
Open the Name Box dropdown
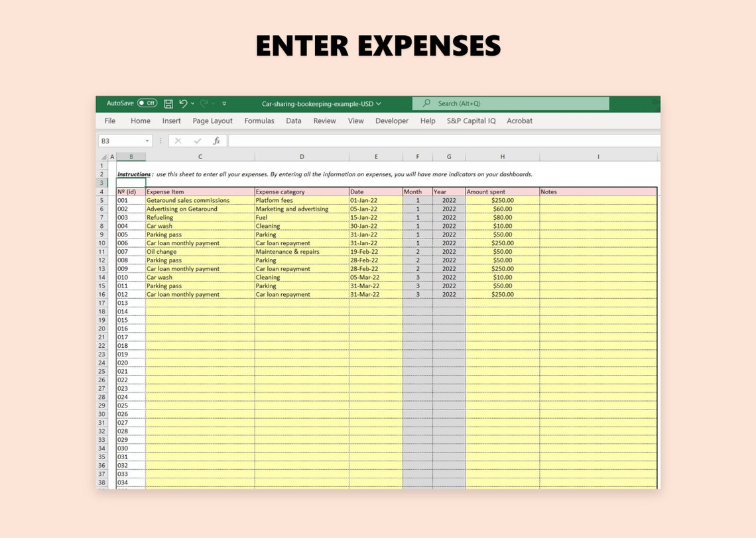coord(148,140)
